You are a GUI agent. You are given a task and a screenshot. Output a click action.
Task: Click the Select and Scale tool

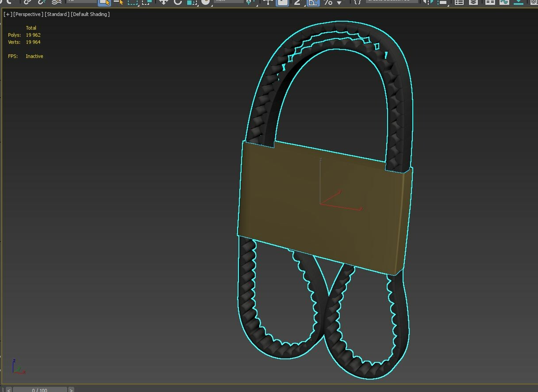pos(192,2)
